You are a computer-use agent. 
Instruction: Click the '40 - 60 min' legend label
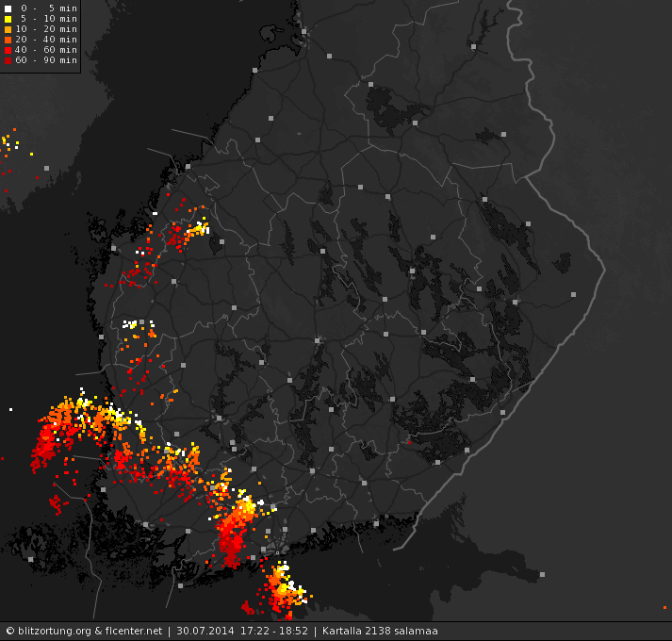[x=46, y=50]
